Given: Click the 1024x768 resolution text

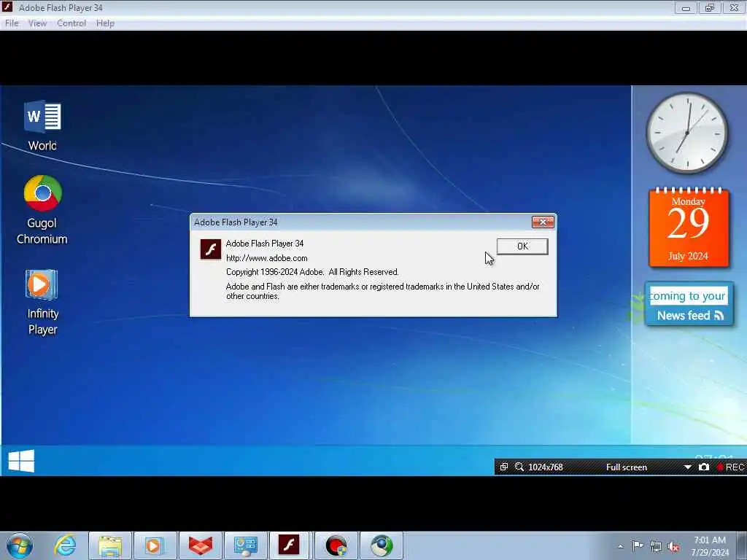Looking at the screenshot, I should pos(546,467).
